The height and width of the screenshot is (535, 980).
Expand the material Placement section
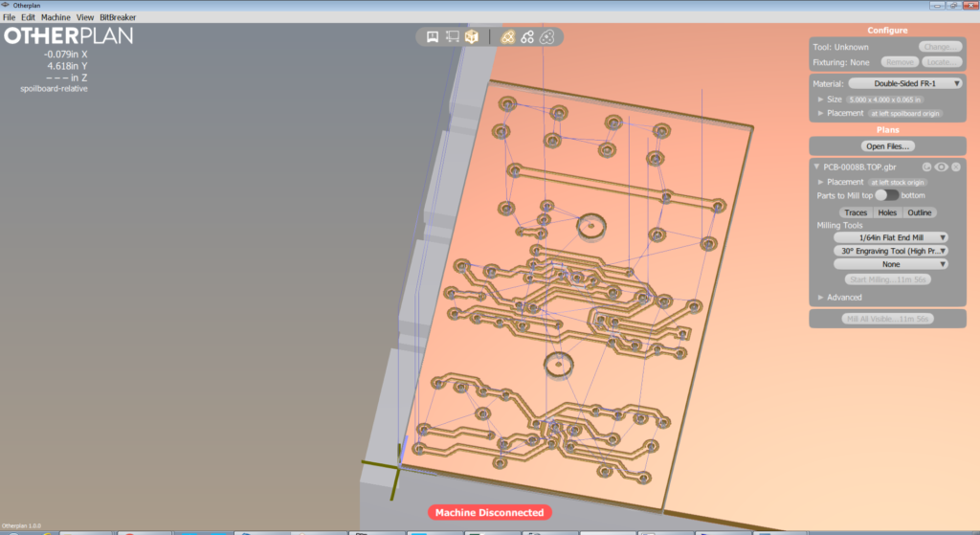coord(820,113)
